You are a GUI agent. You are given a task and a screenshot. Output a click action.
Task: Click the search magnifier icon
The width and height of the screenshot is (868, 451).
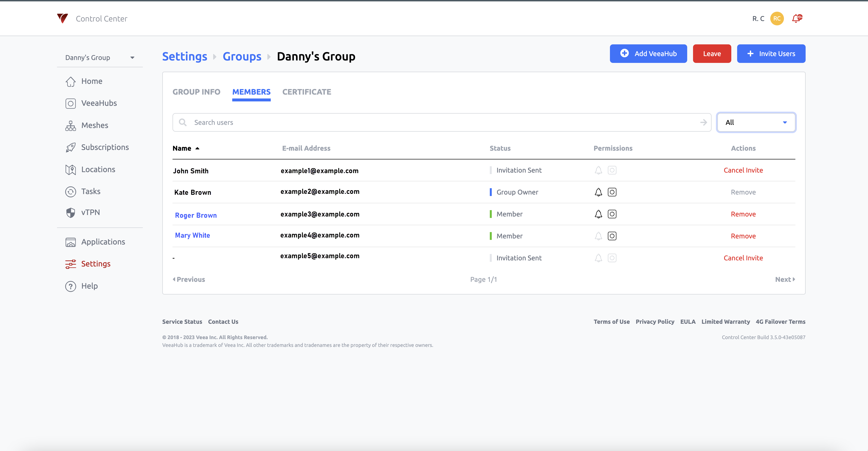(183, 122)
